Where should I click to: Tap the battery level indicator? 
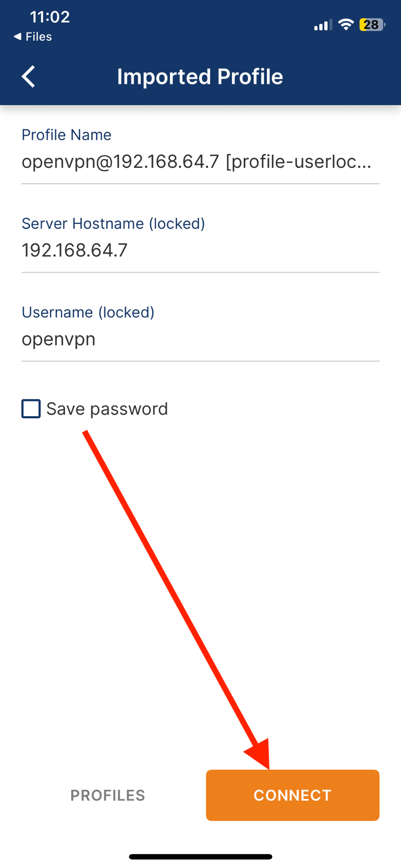click(x=372, y=25)
